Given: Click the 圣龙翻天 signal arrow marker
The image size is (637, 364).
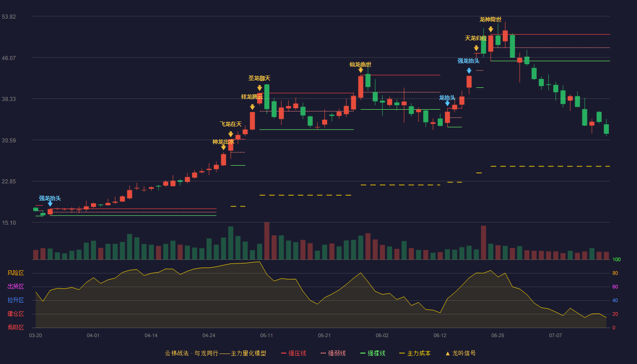Looking at the screenshot, I should 259,88.
